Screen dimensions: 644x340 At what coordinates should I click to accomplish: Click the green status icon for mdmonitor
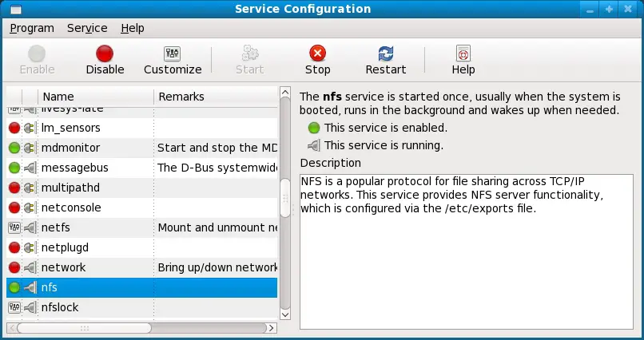(x=14, y=148)
